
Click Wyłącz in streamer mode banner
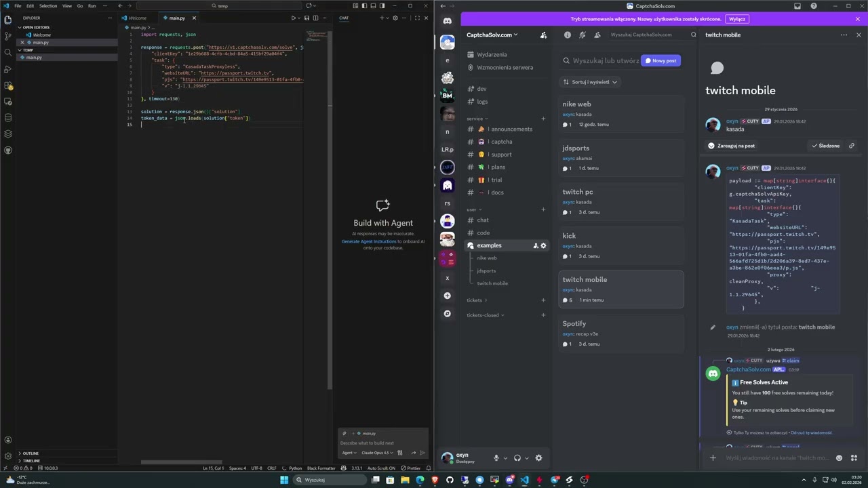(736, 19)
